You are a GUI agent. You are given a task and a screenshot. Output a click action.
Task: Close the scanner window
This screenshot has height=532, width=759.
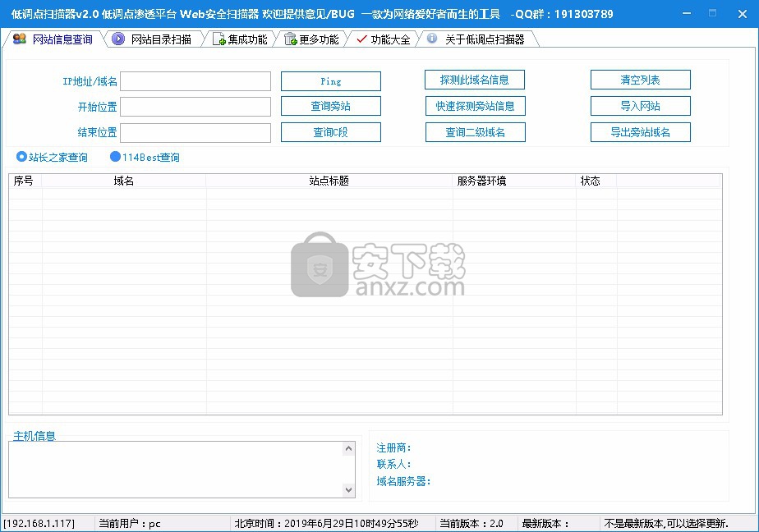pyautogui.click(x=743, y=13)
